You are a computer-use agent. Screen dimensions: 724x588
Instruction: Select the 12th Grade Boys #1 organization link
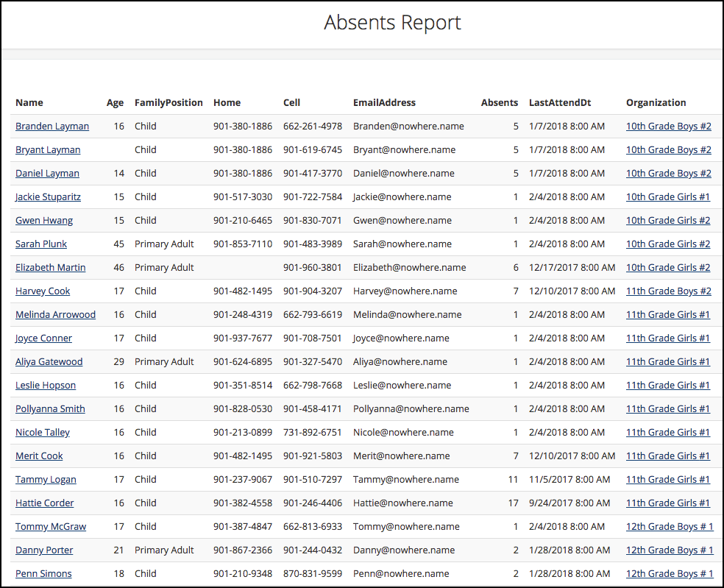pos(670,526)
